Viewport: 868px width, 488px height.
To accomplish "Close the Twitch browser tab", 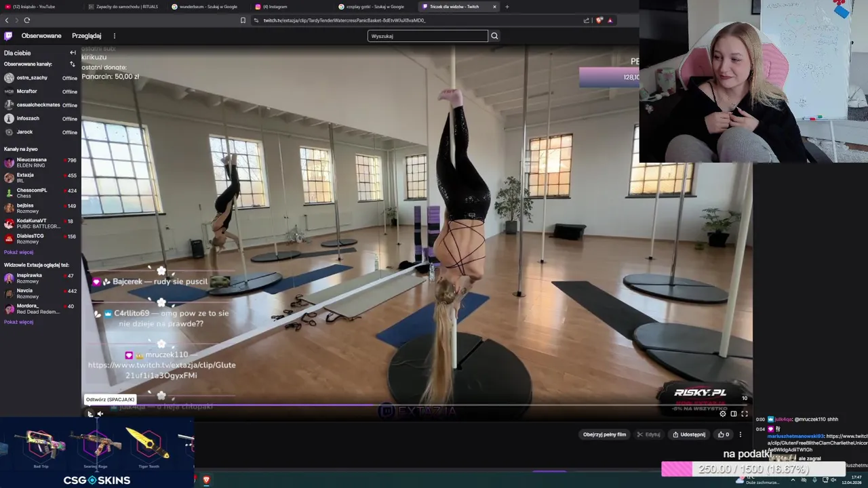I will tap(494, 7).
